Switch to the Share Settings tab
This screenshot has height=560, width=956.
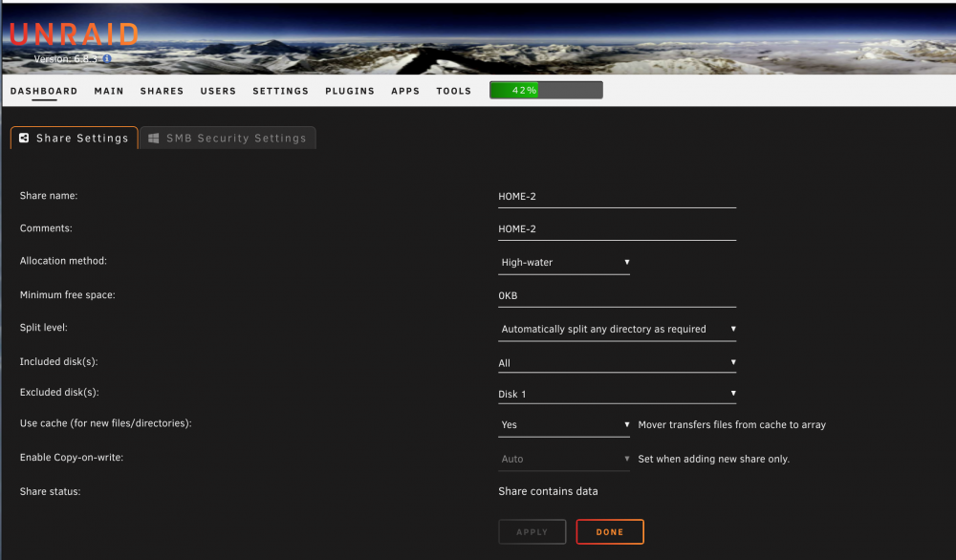pos(74,138)
